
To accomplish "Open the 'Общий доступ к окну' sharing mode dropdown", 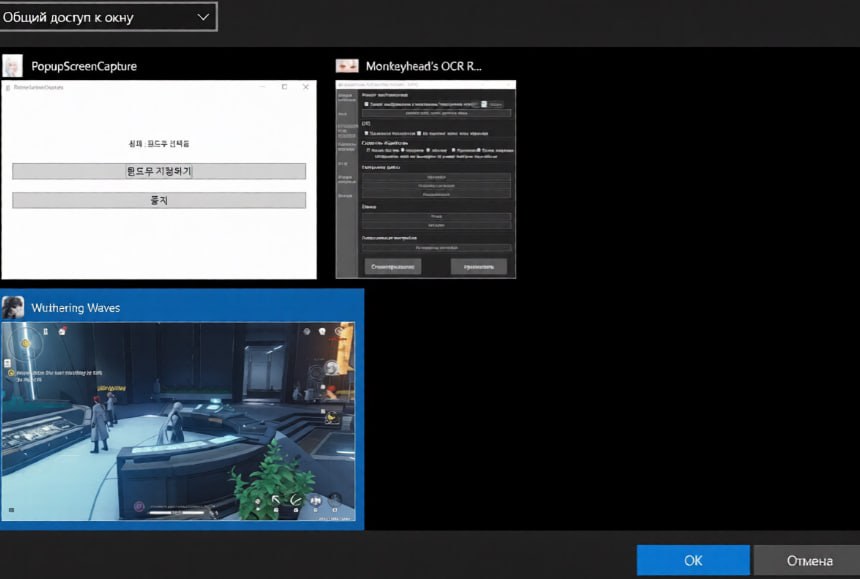I will 107,17.
